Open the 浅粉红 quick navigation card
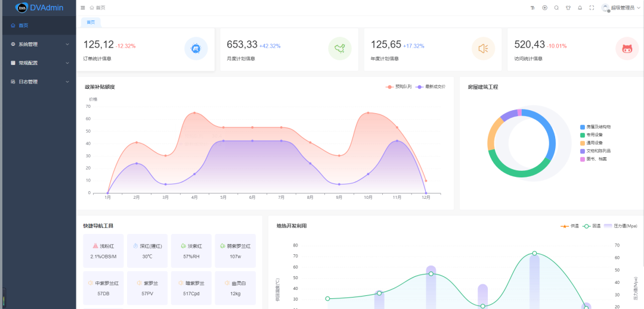644x309 pixels. 103,251
